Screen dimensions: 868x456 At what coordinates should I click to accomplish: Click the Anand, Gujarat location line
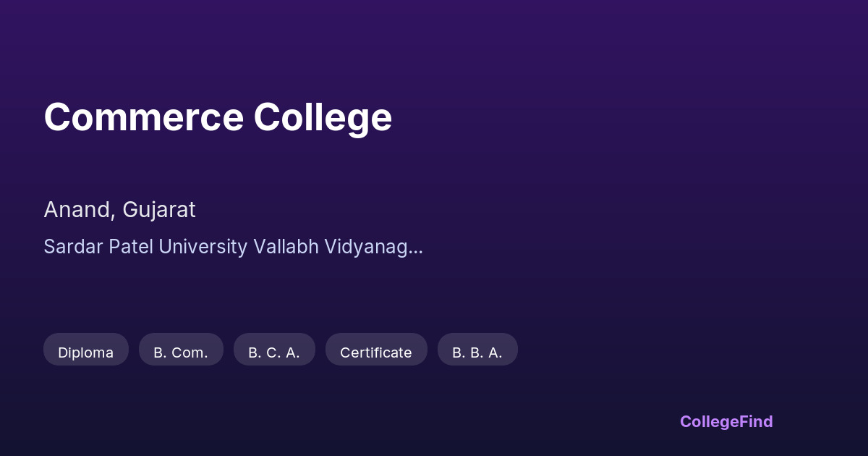click(x=119, y=210)
